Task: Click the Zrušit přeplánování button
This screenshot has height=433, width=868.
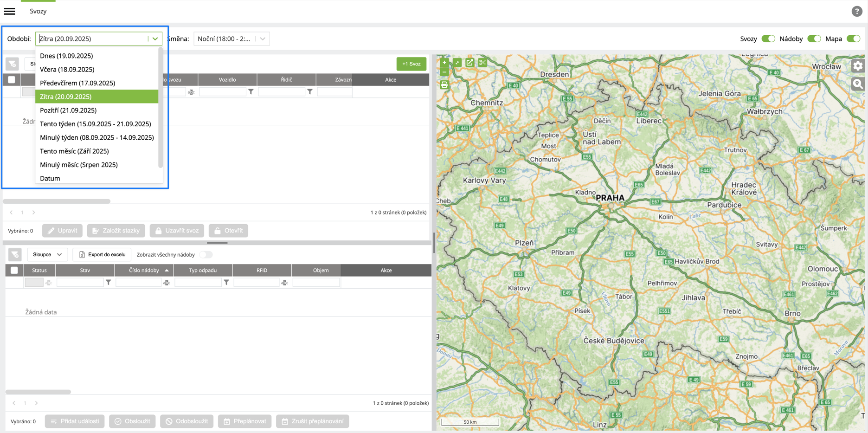Action: (313, 421)
